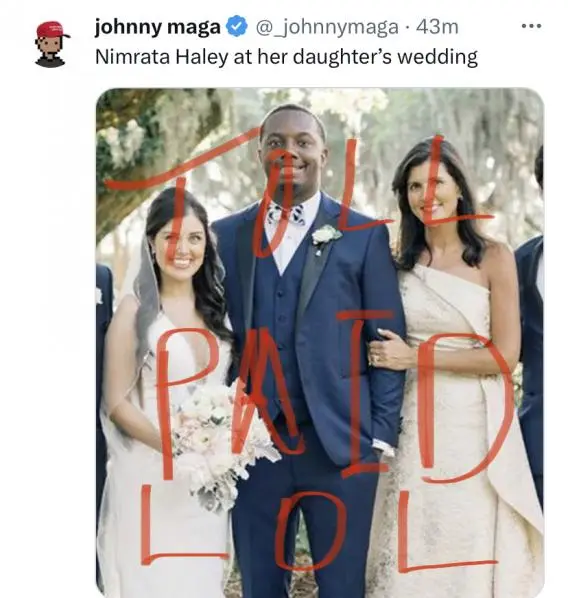Image resolution: width=568 pixels, height=598 pixels.
Task: Open the attached wedding photo
Action: pyautogui.click(x=320, y=342)
